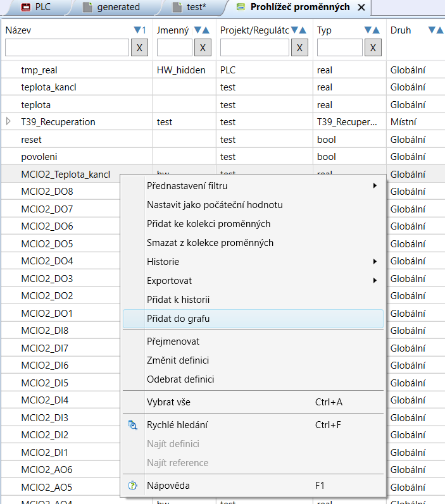
Task: Clear the Projekt/Regulátor filter with X button
Action: pyautogui.click(x=299, y=48)
